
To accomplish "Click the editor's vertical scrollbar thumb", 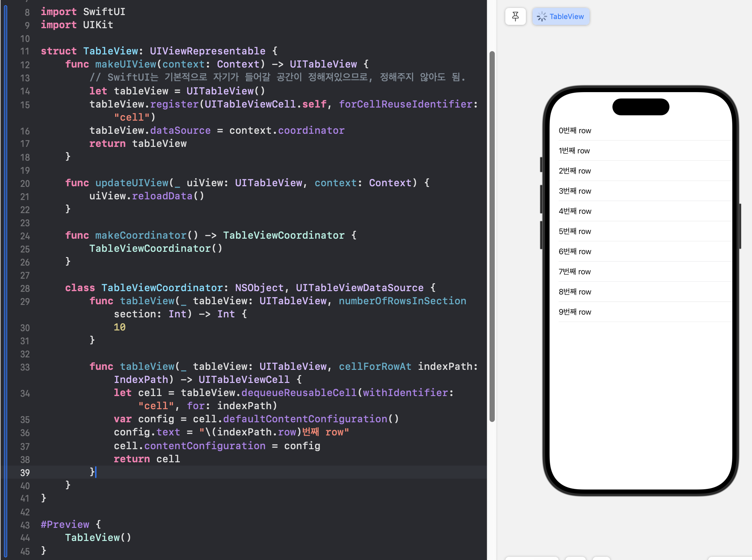I will (491, 237).
